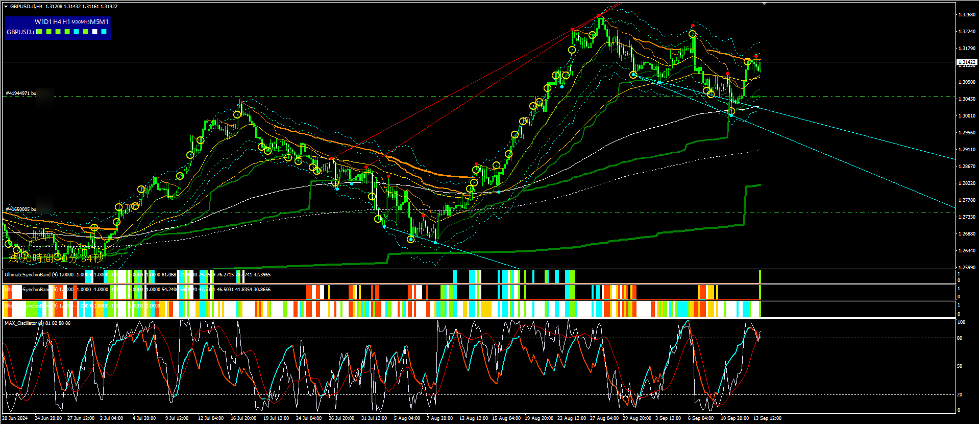Select the M1 timeframe label
Viewport: 980px width, 425px height.
[x=104, y=22]
